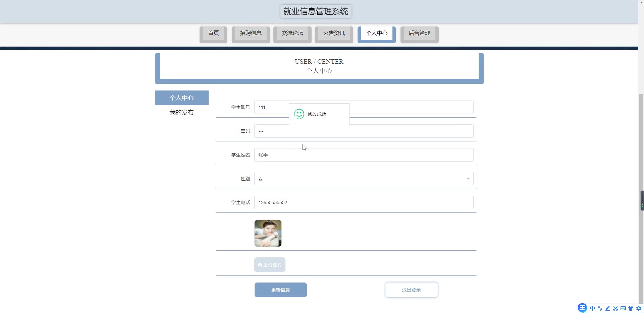
Task: Click the 上传图片 upload button
Action: [x=270, y=265]
